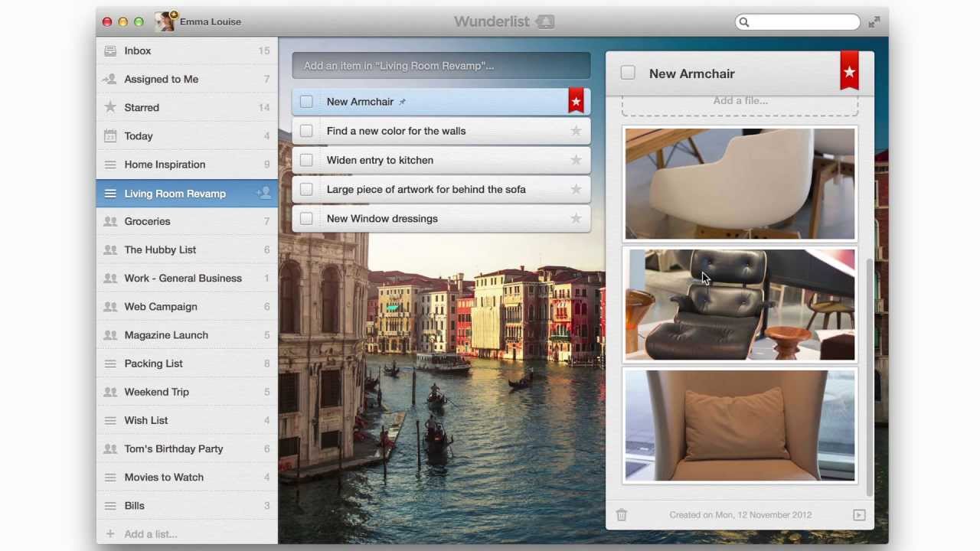
Task: Click the detail pane scrollbar
Action: pyautogui.click(x=870, y=377)
